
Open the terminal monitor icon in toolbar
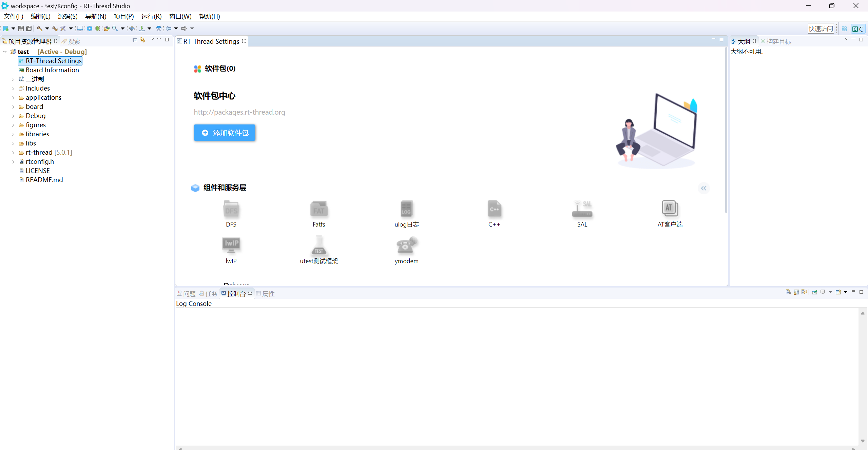point(80,28)
